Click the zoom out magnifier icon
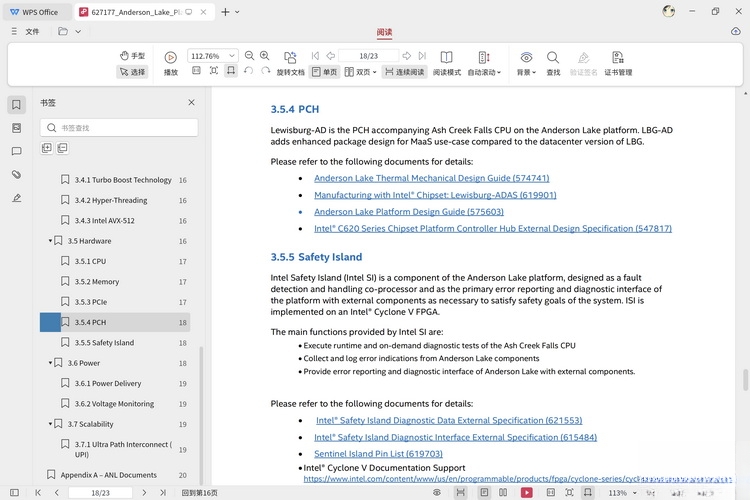This screenshot has height=500, width=750. pos(249,56)
